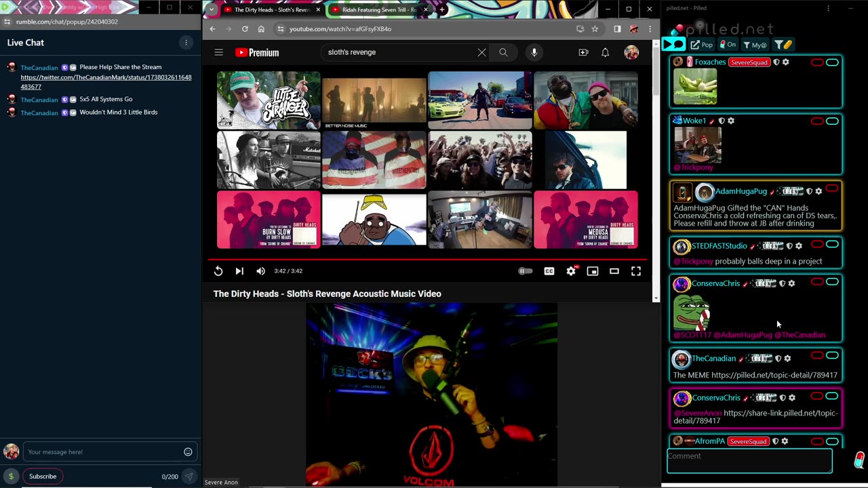Image resolution: width=868 pixels, height=488 pixels.
Task: Open the Chrome profile avatar menu
Action: coord(633,29)
